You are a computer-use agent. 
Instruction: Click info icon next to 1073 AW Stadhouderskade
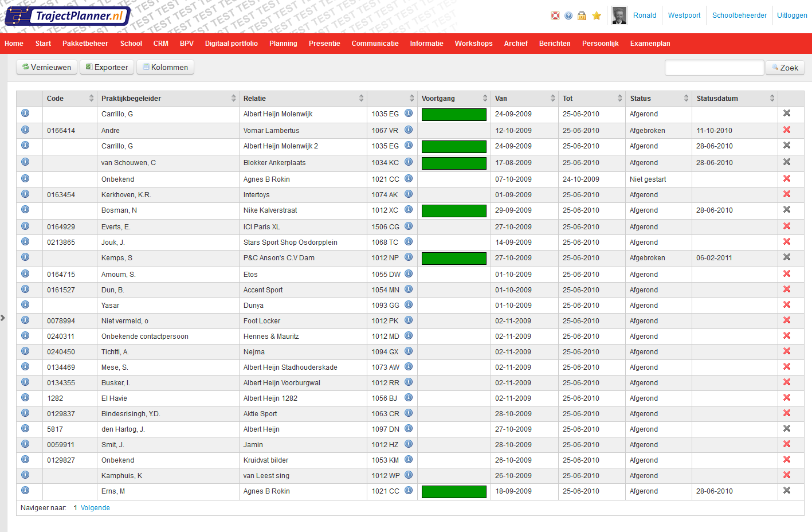tap(409, 366)
